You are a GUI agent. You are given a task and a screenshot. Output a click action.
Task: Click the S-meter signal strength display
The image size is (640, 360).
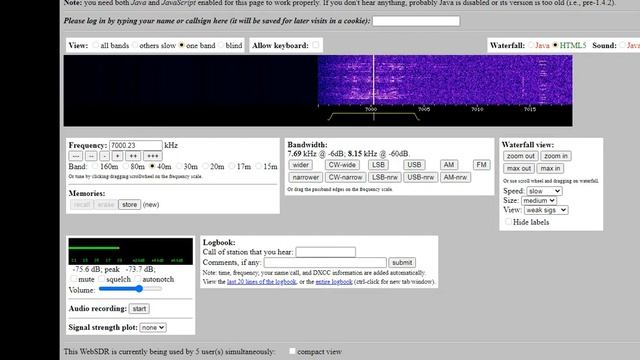[131, 251]
